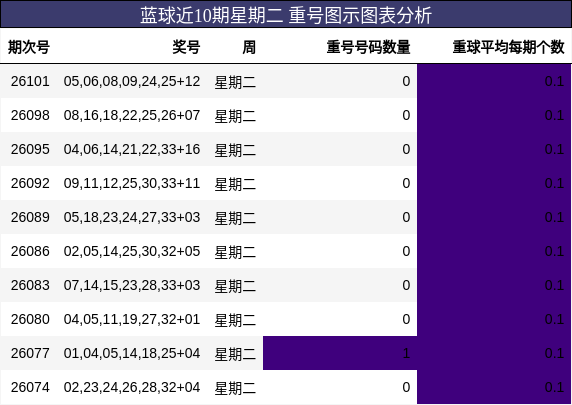Image resolution: width=572 pixels, height=405 pixels.
Task: Click the 奖号 column header
Action: pos(186,47)
